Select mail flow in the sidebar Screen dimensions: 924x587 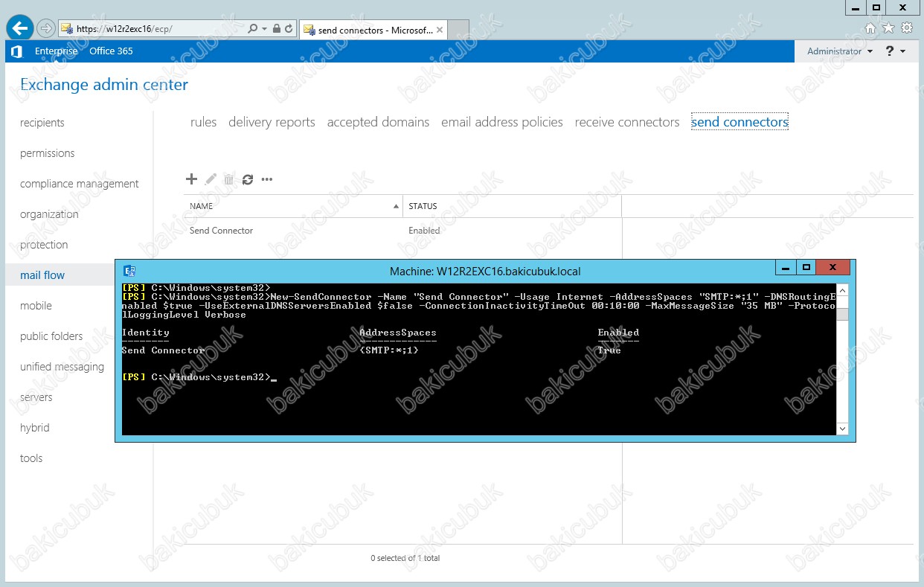pyautogui.click(x=42, y=275)
